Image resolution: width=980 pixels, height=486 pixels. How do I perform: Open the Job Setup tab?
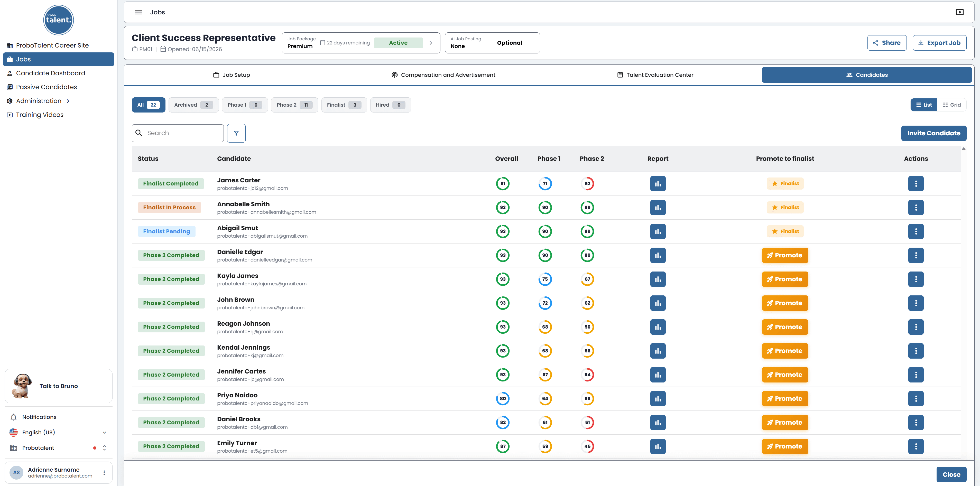click(x=231, y=75)
